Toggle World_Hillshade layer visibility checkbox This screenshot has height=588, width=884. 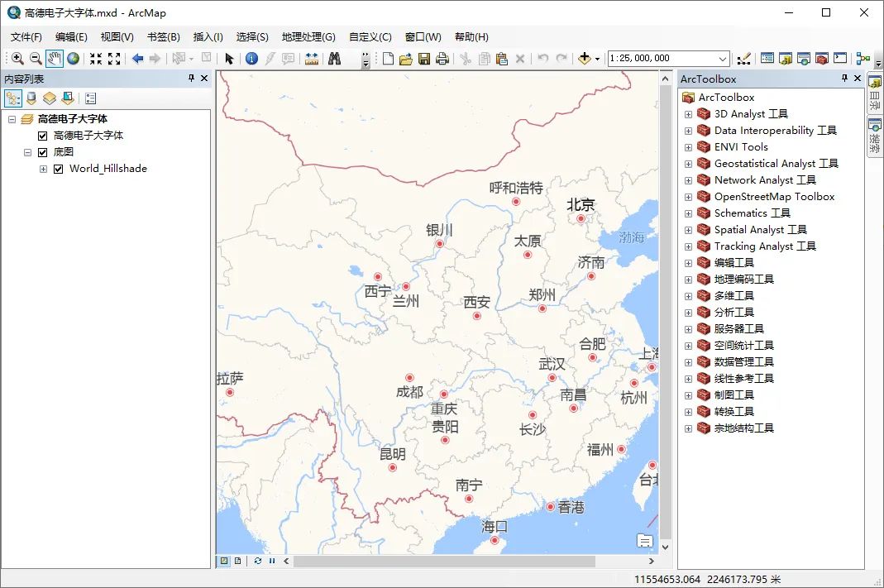(58, 170)
